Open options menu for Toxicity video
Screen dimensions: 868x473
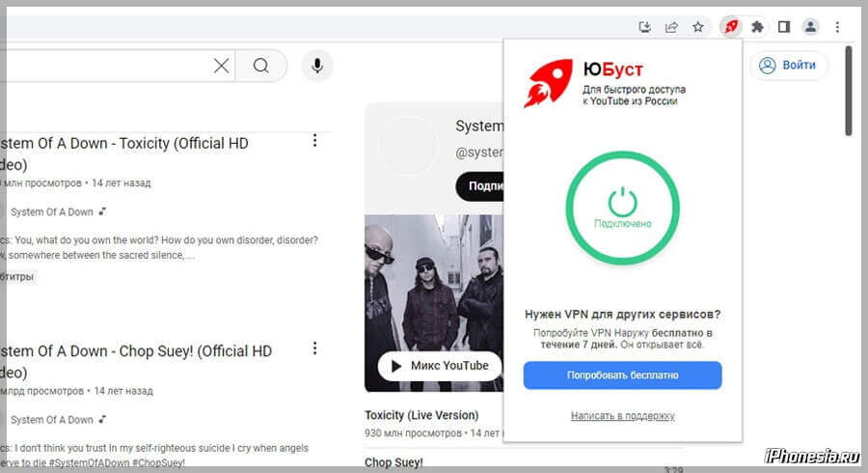click(x=314, y=141)
